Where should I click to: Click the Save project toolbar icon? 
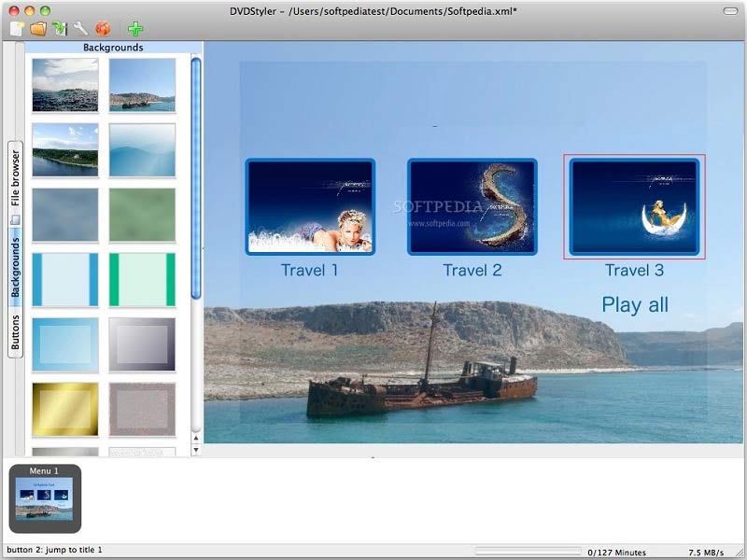[60, 29]
